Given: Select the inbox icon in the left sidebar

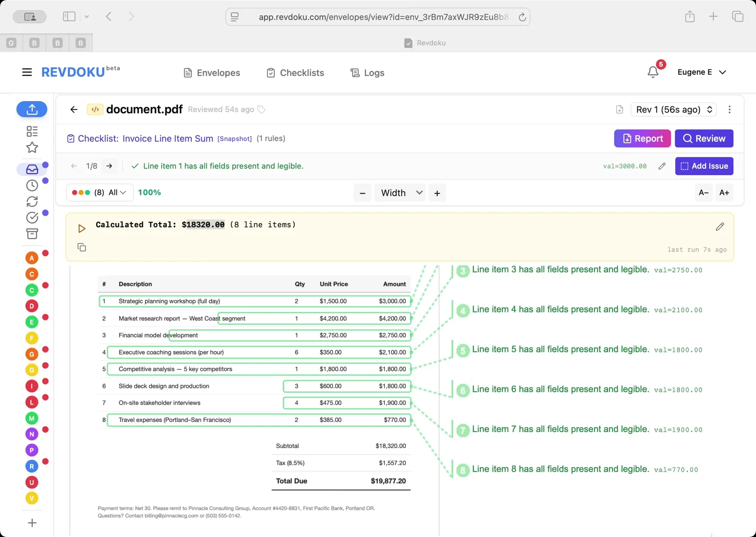Looking at the screenshot, I should (x=32, y=169).
